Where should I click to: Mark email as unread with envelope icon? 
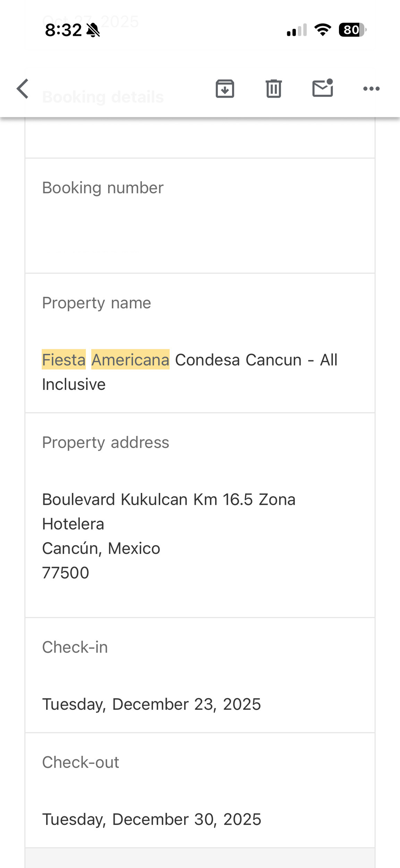tap(323, 88)
